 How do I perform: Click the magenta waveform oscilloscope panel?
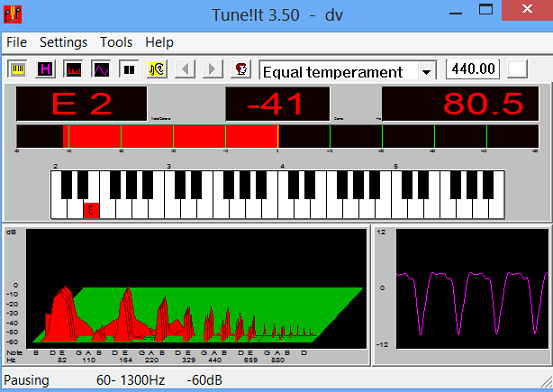[x=472, y=289]
